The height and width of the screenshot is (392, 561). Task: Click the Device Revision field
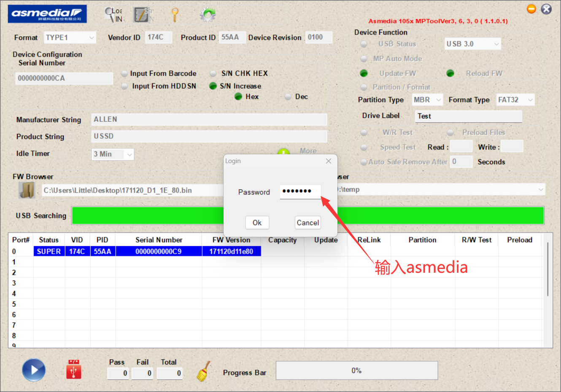[x=319, y=38]
